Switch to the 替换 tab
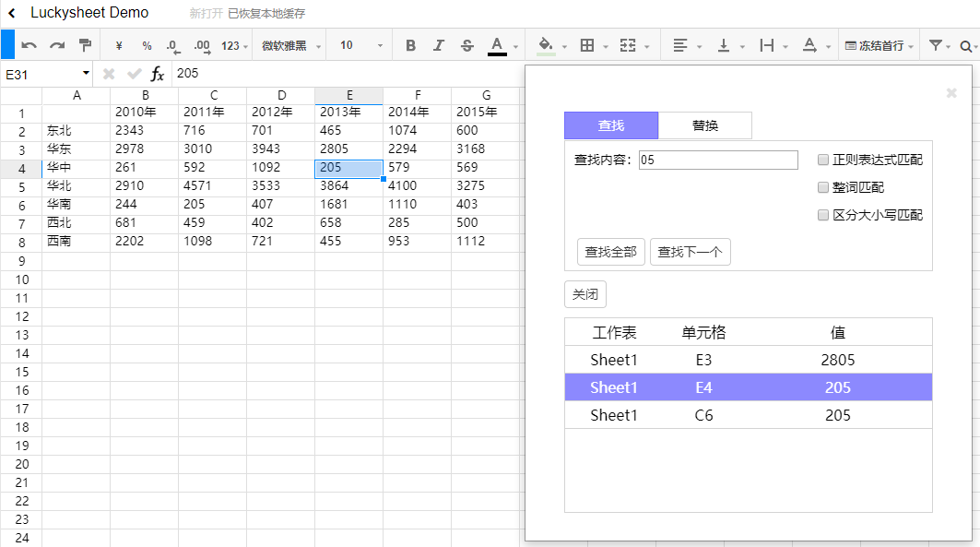The width and height of the screenshot is (980, 547). (x=704, y=125)
